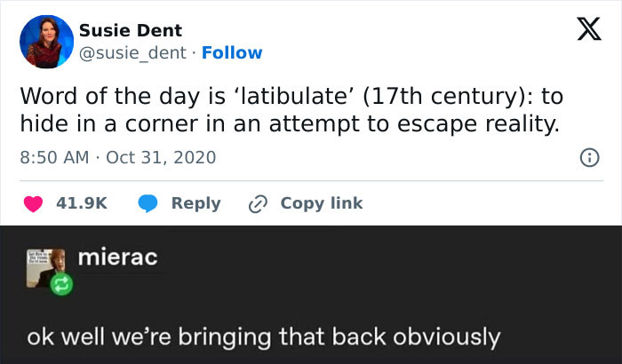This screenshot has height=364, width=622.
Task: Click the green reblog badge icon
Action: click(61, 284)
